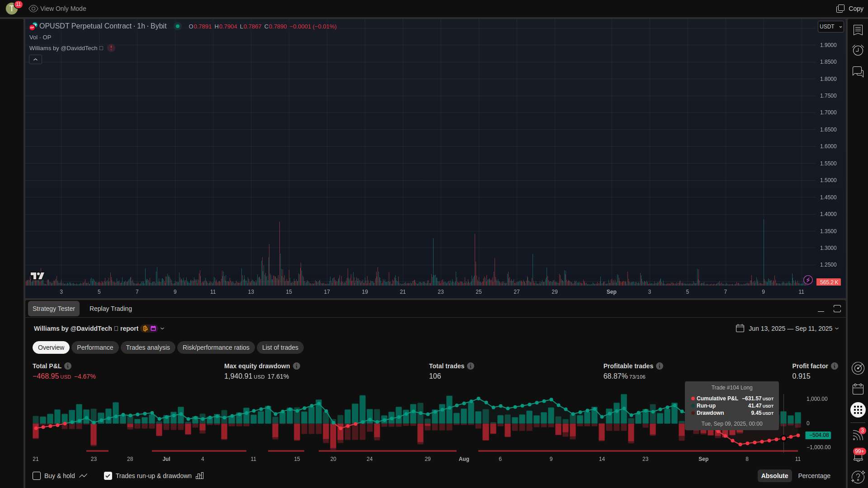Screen dimensions: 868x488
Task: Click the OPUSDT Perpetual Contract chart title
Action: click(103, 26)
